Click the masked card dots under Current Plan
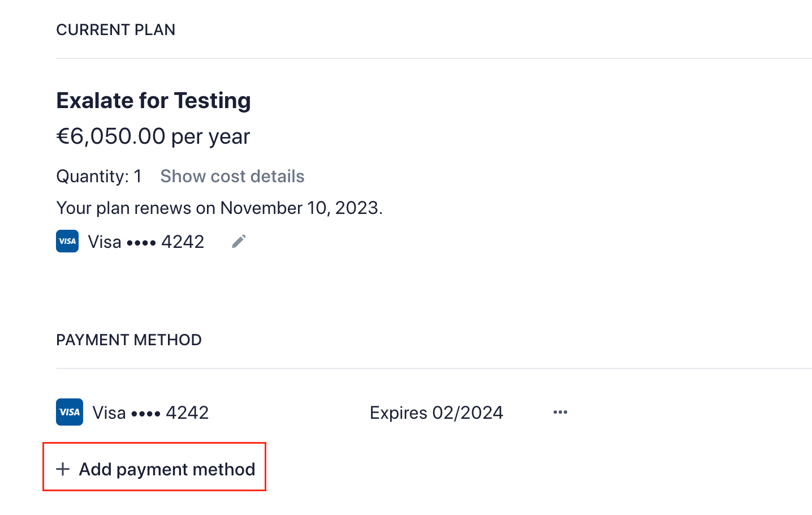Viewport: 812px width, 515px height. coord(141,243)
